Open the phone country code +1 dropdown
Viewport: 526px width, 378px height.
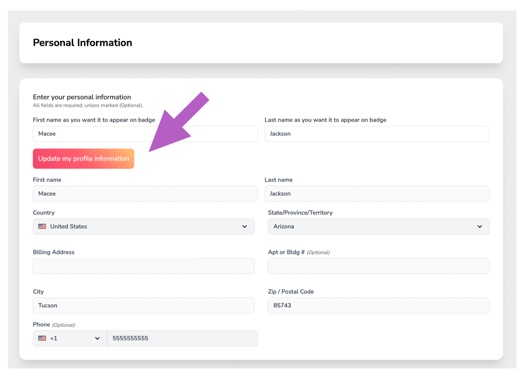coord(70,338)
